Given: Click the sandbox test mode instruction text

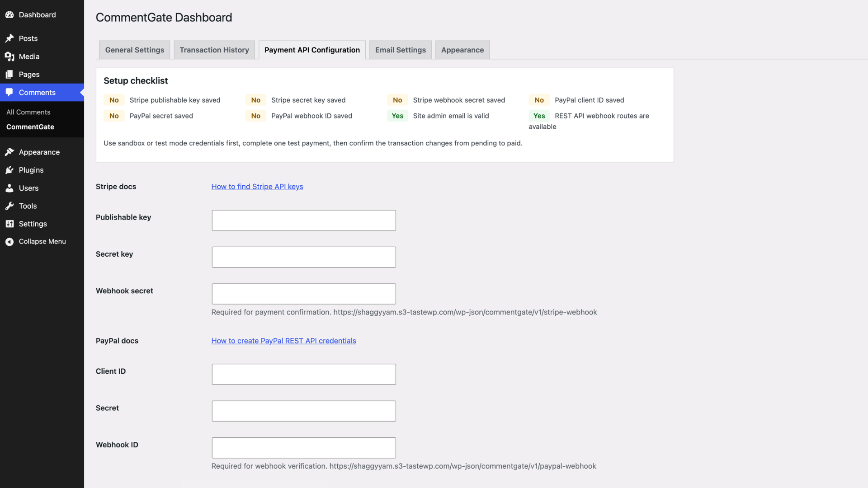Looking at the screenshot, I should coord(313,143).
